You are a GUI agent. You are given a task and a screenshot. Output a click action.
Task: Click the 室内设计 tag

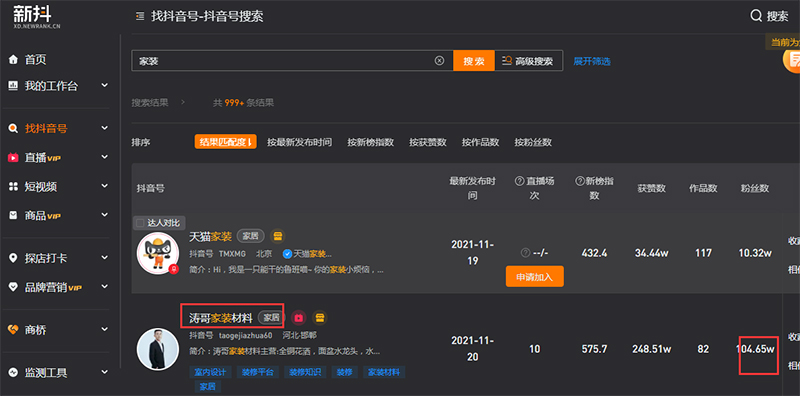click(210, 372)
